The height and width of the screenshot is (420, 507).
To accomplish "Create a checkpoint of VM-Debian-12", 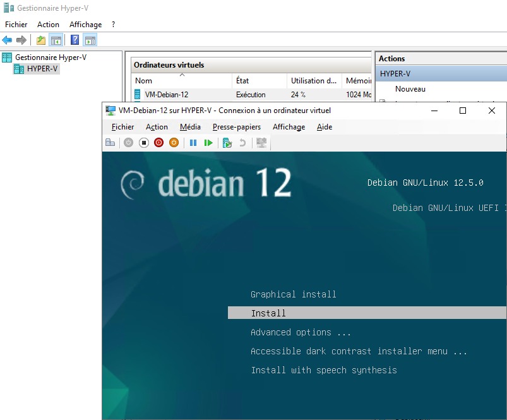I will click(x=227, y=142).
